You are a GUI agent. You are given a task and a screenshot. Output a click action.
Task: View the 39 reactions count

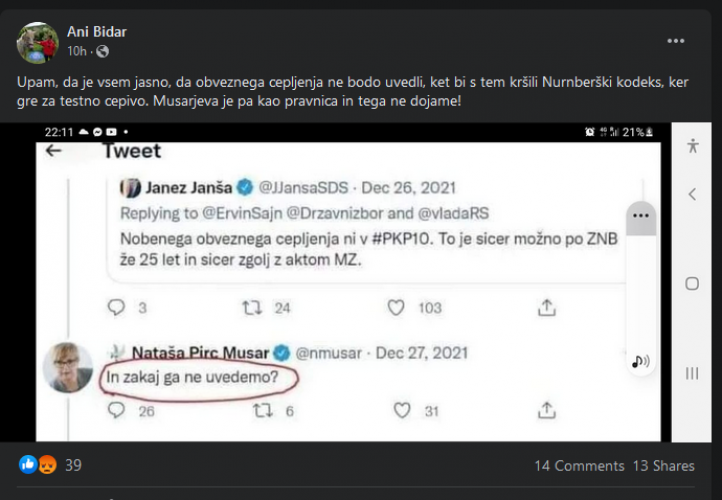[73, 465]
